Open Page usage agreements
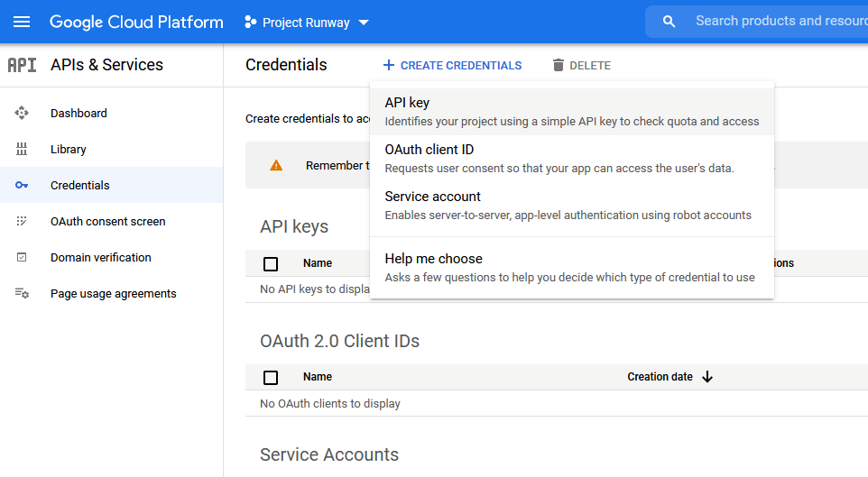 tap(114, 294)
